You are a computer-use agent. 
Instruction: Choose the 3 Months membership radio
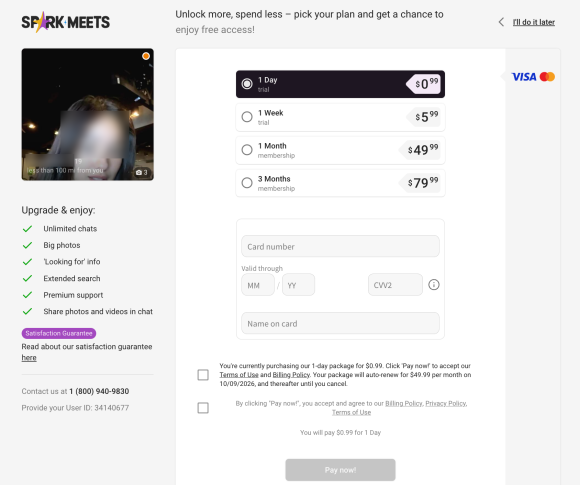point(247,183)
